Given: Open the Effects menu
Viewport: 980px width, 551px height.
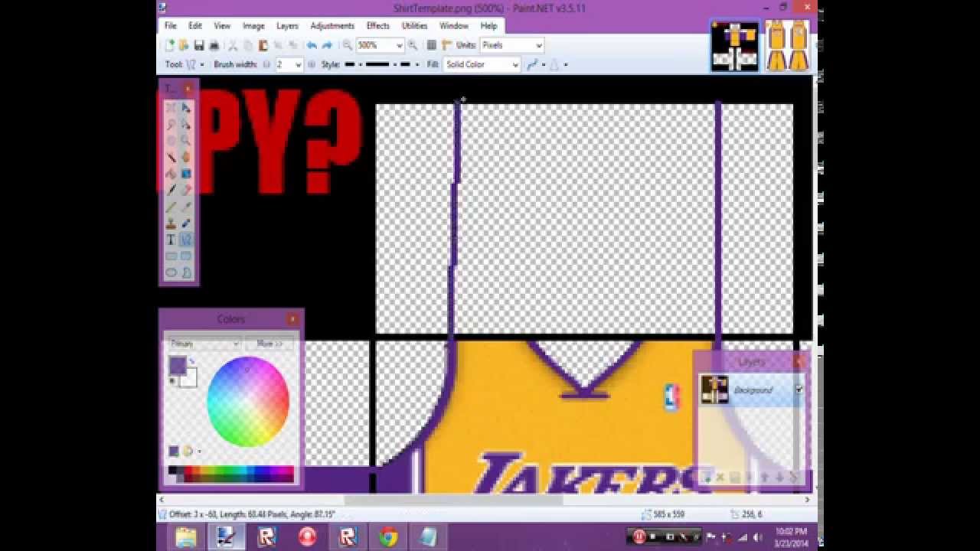Looking at the screenshot, I should [377, 25].
